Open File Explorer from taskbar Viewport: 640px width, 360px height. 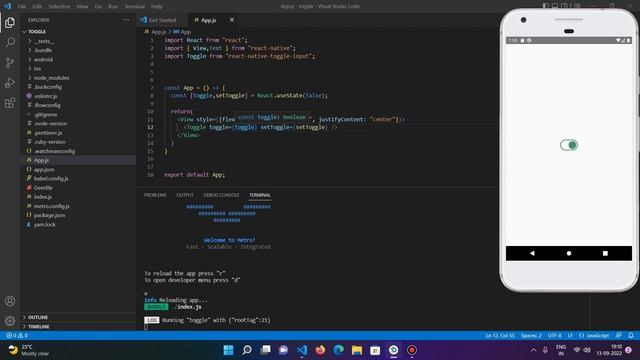tap(357, 350)
